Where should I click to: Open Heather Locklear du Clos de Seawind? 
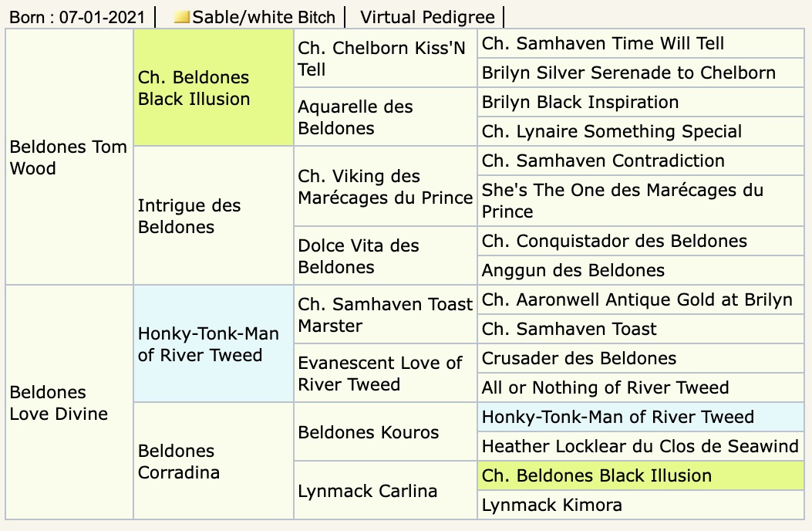tap(640, 446)
